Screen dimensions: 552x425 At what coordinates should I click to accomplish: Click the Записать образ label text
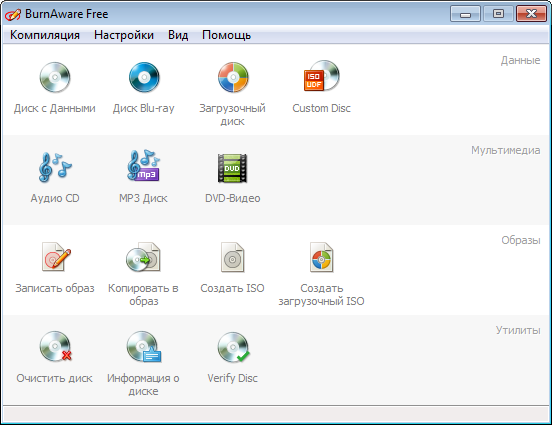point(55,288)
